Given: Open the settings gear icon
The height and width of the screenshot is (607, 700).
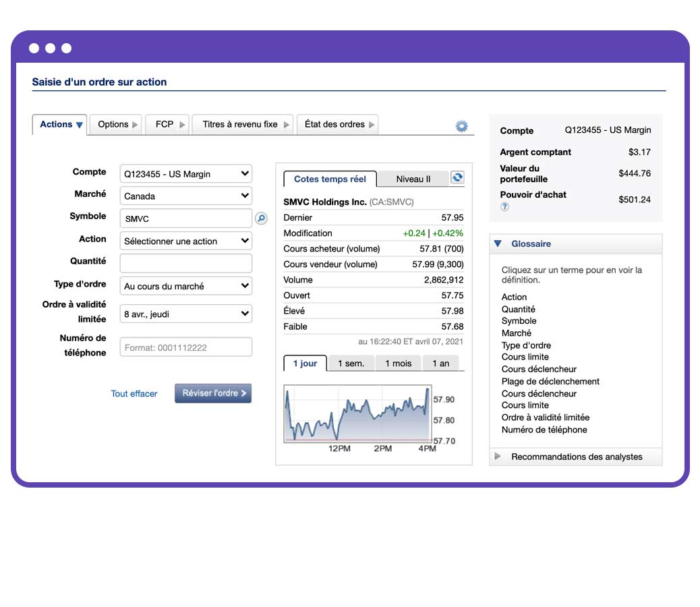Looking at the screenshot, I should coord(461,125).
